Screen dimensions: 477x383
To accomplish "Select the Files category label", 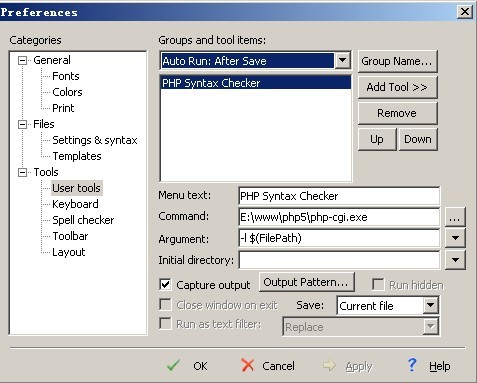I will pos(44,124).
